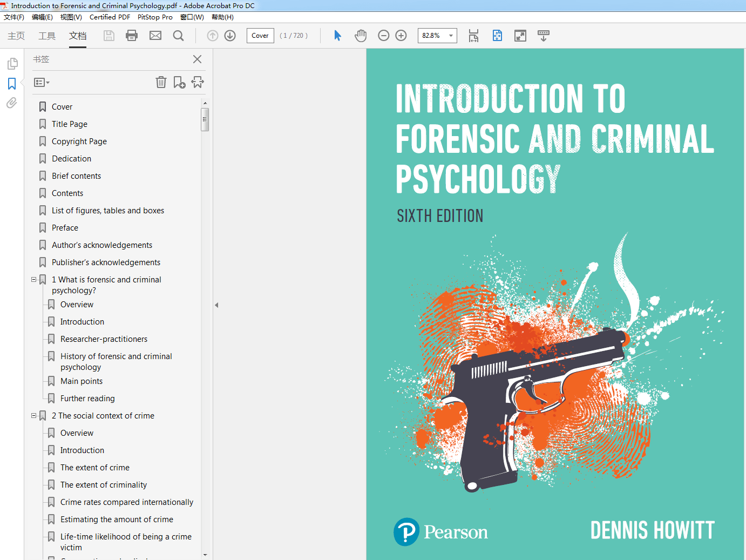
Task: Click the Search magnifier icon
Action: 178,35
